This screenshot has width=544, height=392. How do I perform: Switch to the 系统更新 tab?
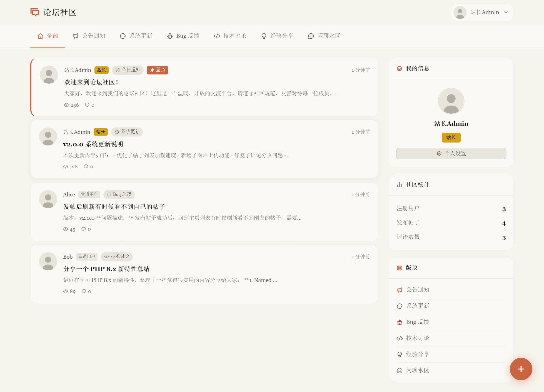pos(136,36)
